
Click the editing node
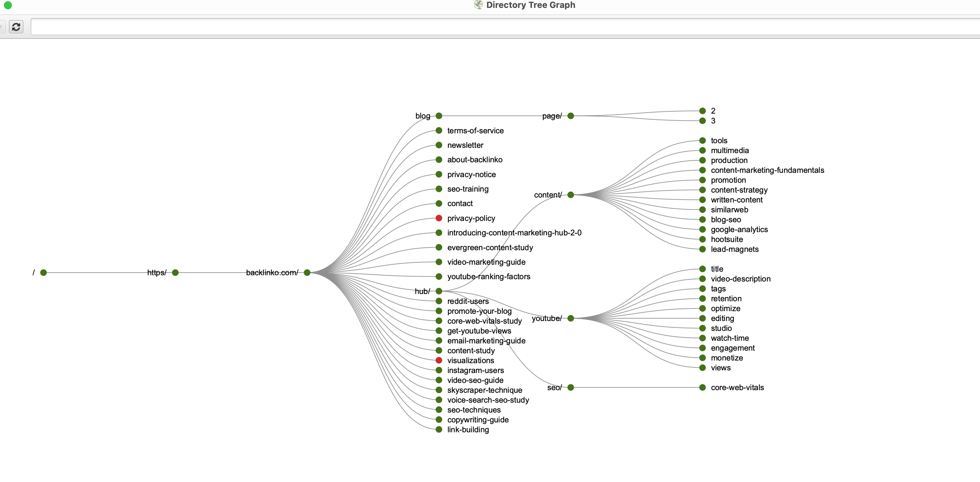(702, 318)
